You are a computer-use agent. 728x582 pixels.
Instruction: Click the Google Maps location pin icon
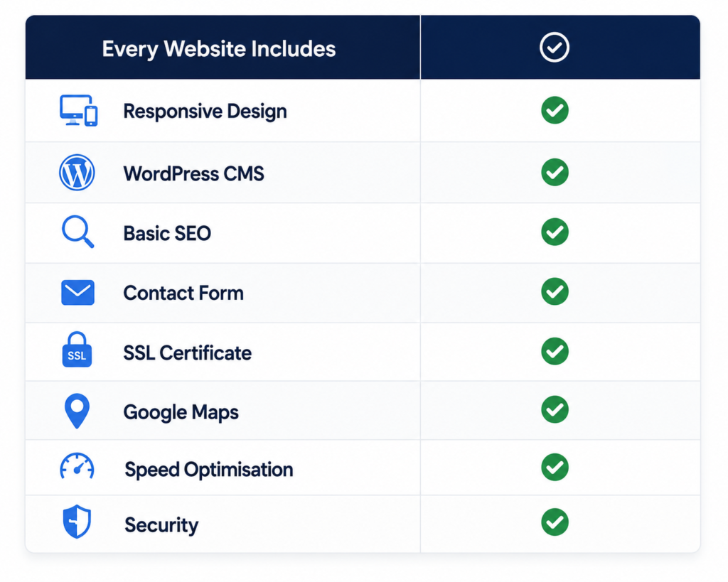click(x=77, y=411)
